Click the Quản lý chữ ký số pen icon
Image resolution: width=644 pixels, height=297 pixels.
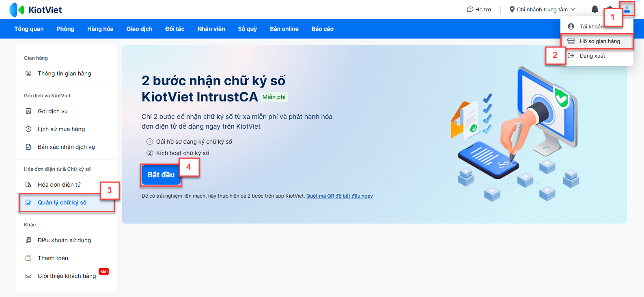pyautogui.click(x=28, y=202)
